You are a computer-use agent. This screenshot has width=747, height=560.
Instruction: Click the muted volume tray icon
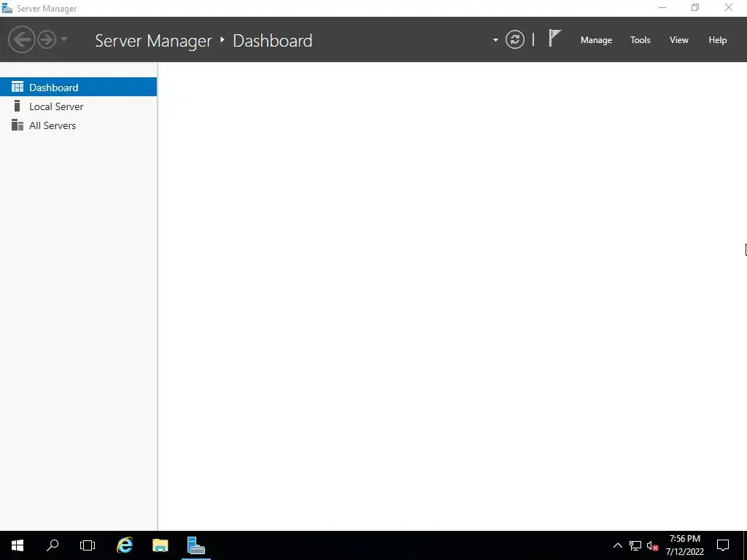(x=652, y=545)
